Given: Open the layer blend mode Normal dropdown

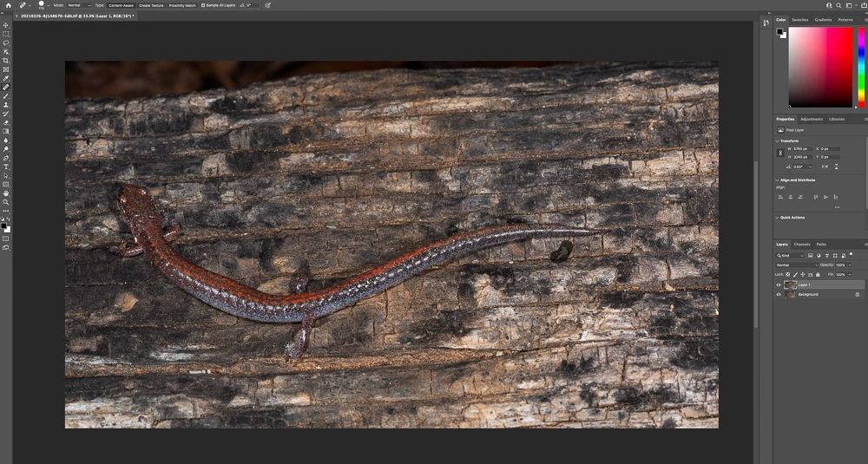Looking at the screenshot, I should (x=797, y=265).
